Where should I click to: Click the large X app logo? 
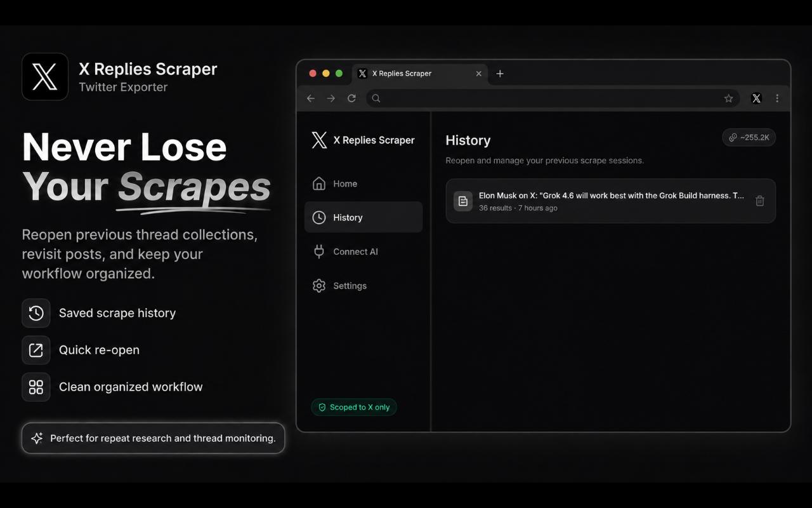(x=45, y=77)
